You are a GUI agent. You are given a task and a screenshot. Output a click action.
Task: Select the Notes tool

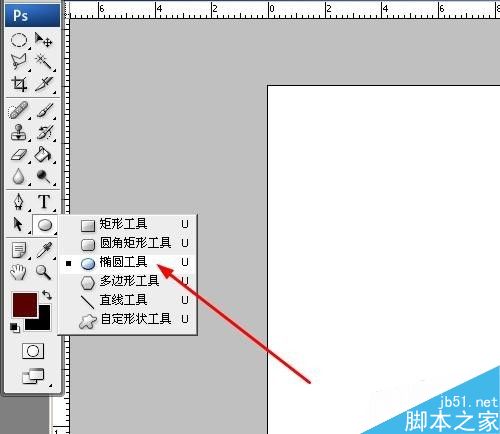pos(19,250)
